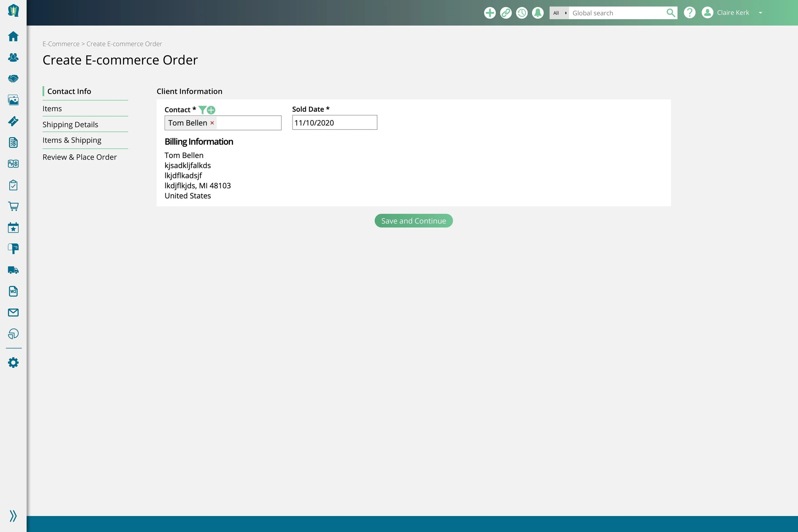Expand the Claire Kerk user menu arrow

coord(760,13)
